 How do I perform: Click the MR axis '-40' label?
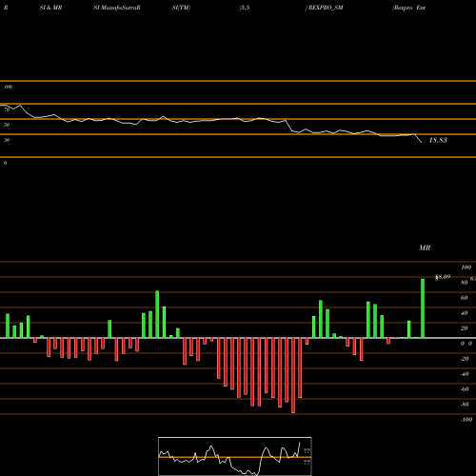point(465,374)
